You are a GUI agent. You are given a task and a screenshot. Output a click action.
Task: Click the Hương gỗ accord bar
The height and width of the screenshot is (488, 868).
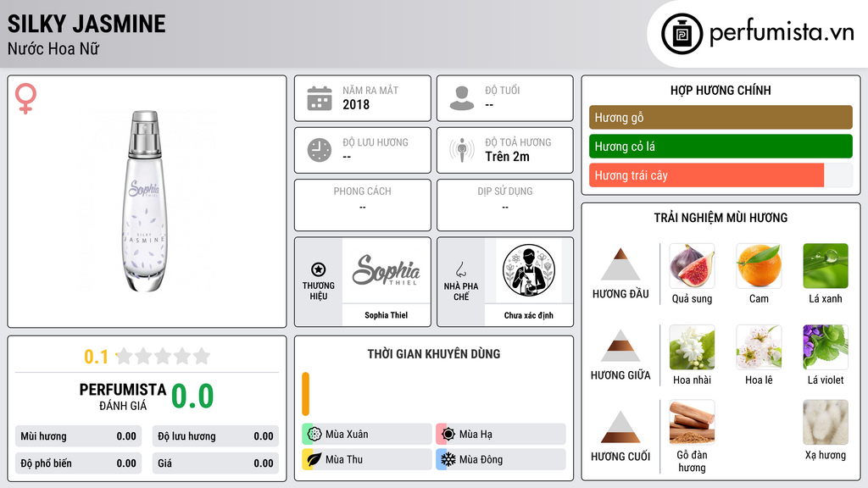click(721, 117)
